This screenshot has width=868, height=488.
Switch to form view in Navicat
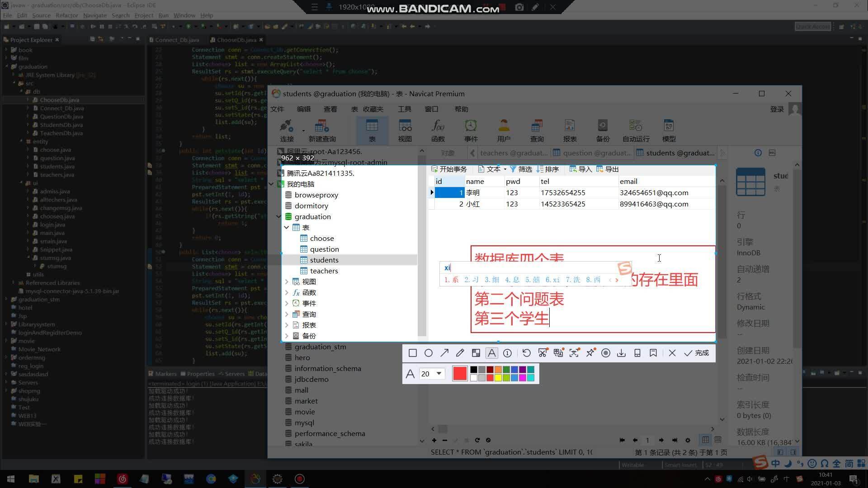[718, 440]
